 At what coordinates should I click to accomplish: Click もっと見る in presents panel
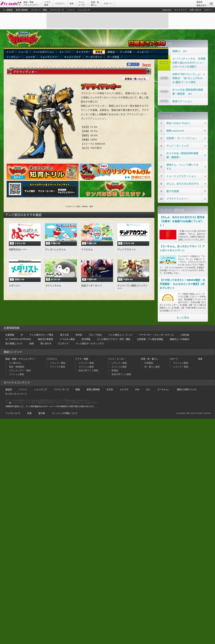183,317
